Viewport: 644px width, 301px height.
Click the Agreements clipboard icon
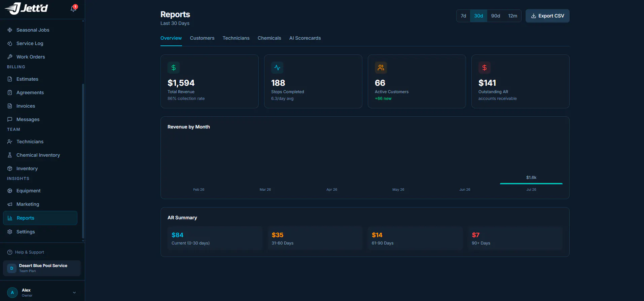point(10,92)
